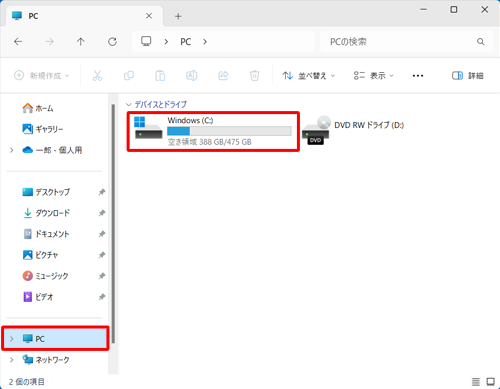
Task: Open ピクチャ in quick access
Action: click(x=40, y=255)
